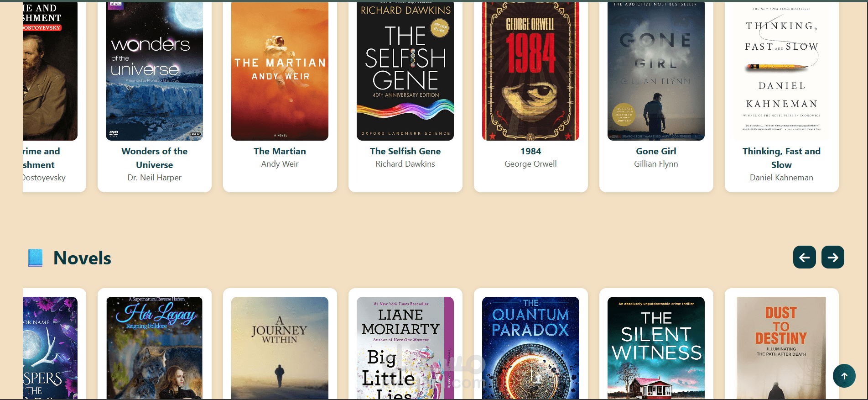Click the blue book icon beside Novels

point(35,258)
